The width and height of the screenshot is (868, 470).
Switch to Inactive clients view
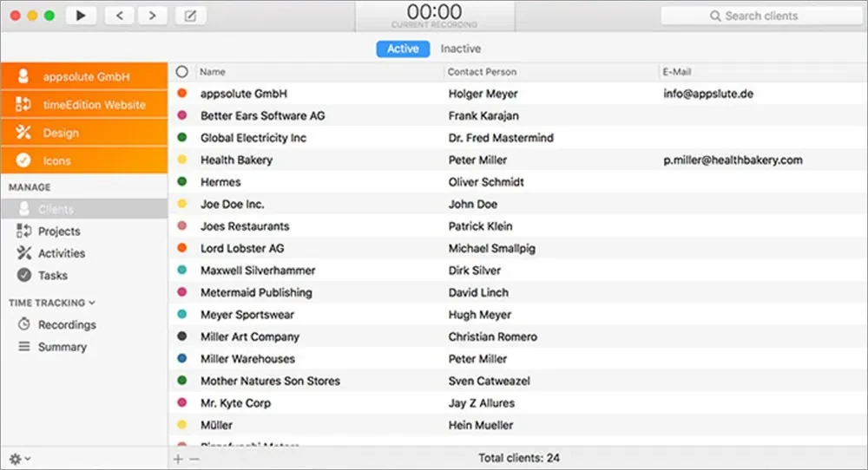click(x=460, y=49)
